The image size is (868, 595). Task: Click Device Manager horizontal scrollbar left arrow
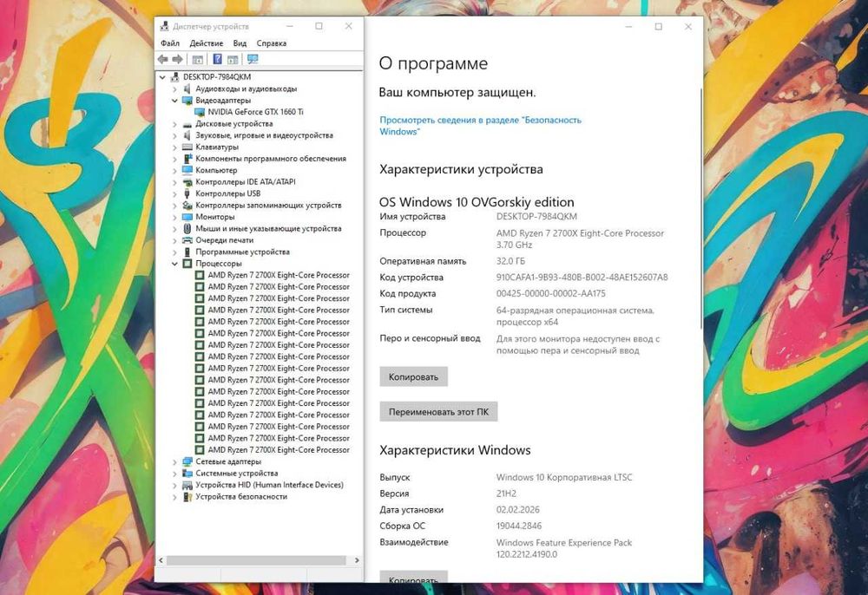pos(161,560)
